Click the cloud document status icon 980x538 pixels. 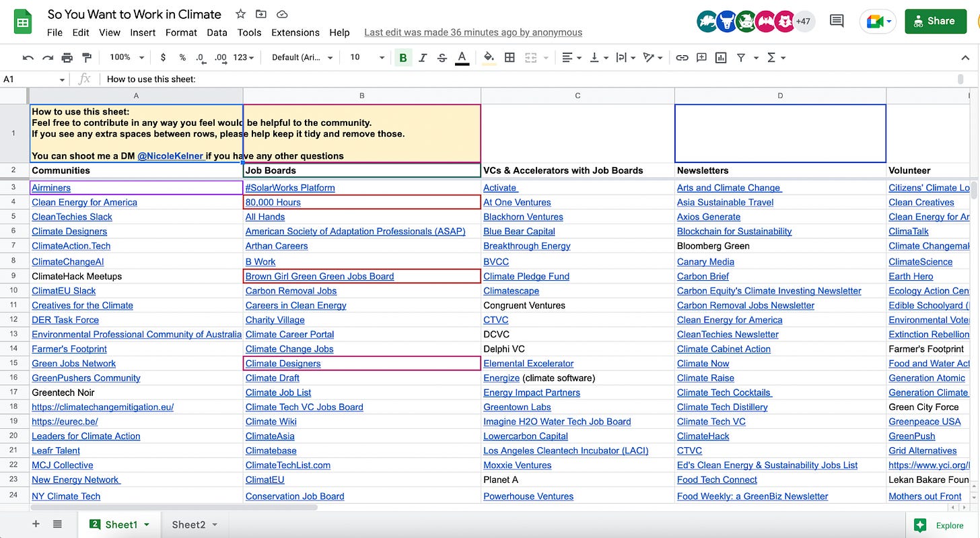pyautogui.click(x=282, y=14)
